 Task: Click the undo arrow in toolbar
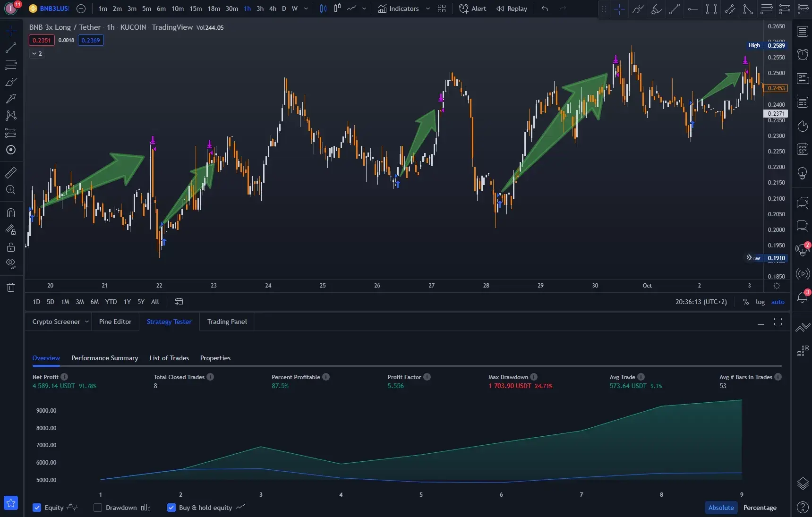coord(545,8)
